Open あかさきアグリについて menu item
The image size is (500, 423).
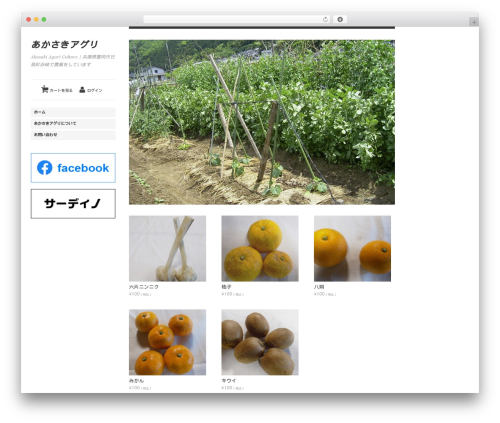(x=73, y=123)
